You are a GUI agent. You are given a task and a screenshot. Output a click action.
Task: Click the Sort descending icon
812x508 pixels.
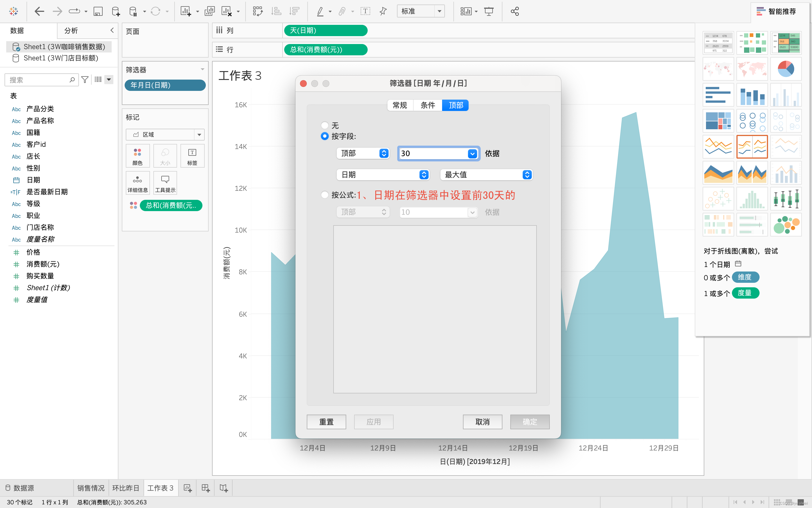click(294, 11)
